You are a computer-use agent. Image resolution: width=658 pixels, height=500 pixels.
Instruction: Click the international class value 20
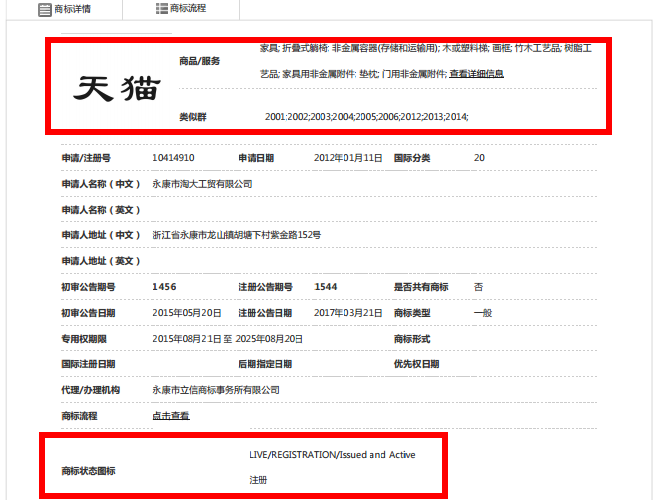(479, 158)
